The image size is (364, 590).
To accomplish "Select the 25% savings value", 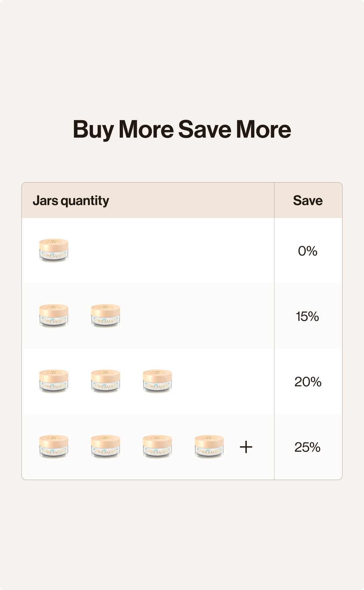I will pos(307,447).
